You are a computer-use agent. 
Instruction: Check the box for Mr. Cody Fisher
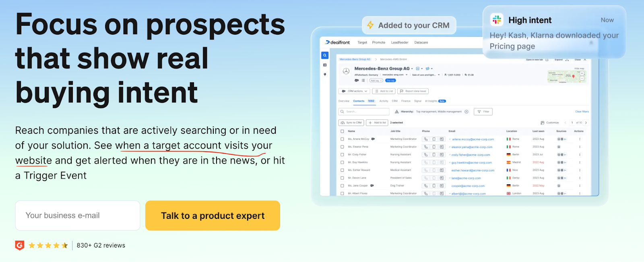click(342, 154)
